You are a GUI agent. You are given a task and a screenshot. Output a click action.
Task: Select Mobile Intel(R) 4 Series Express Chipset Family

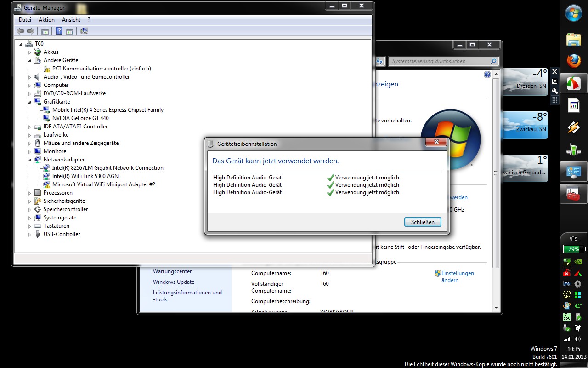click(108, 110)
